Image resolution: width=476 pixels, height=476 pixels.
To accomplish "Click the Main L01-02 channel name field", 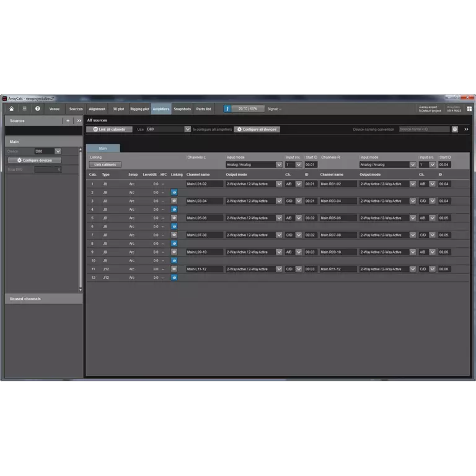I will 205,184.
